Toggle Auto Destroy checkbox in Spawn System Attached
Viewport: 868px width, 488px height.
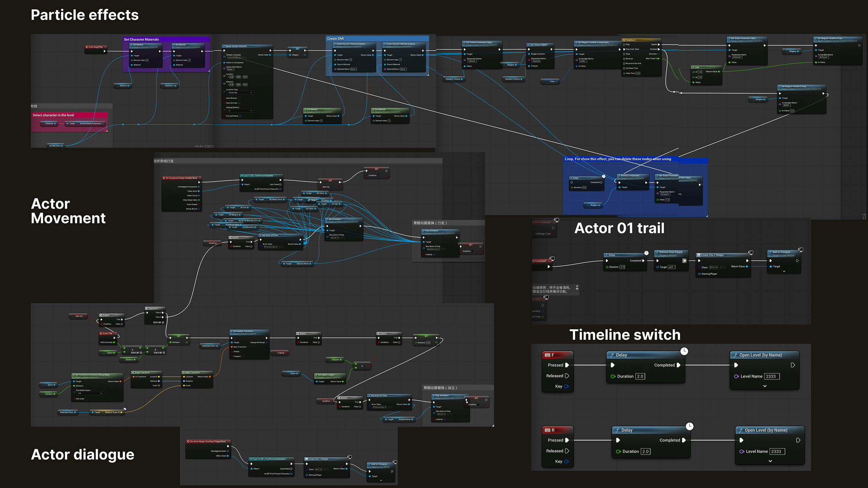tap(239, 98)
